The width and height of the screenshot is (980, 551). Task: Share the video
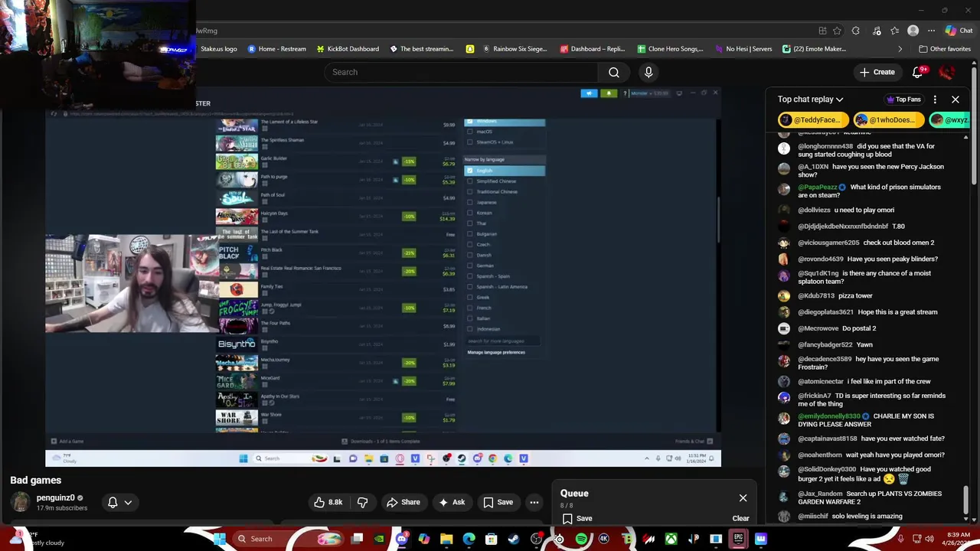point(403,502)
